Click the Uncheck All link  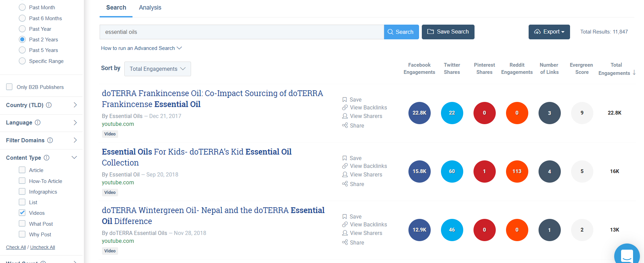pos(42,247)
